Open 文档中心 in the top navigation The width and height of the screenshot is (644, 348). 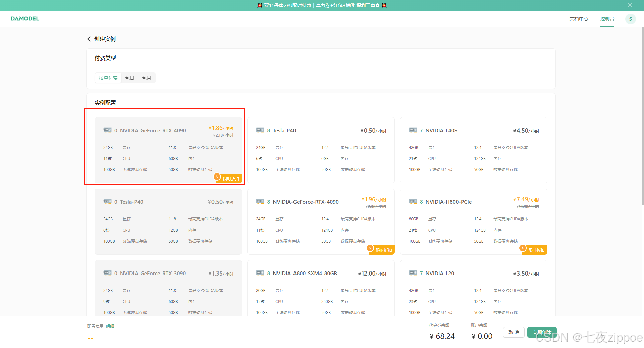pyautogui.click(x=579, y=19)
